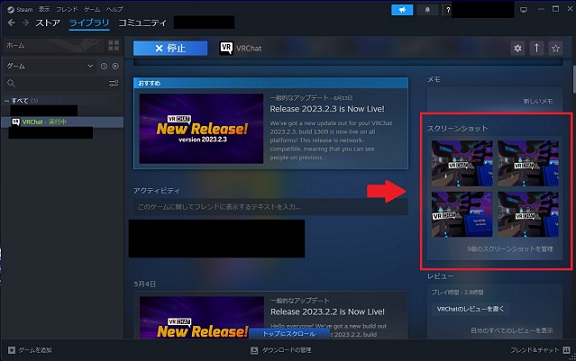Viewport: 576px width, 361px height.
Task: Switch library to grid view icon
Action: pyautogui.click(x=114, y=46)
